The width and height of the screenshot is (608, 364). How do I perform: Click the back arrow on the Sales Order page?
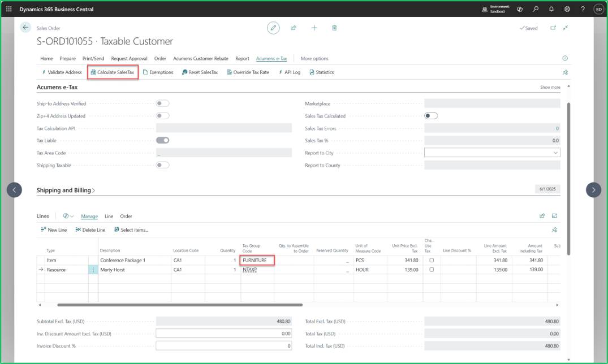pyautogui.click(x=25, y=27)
